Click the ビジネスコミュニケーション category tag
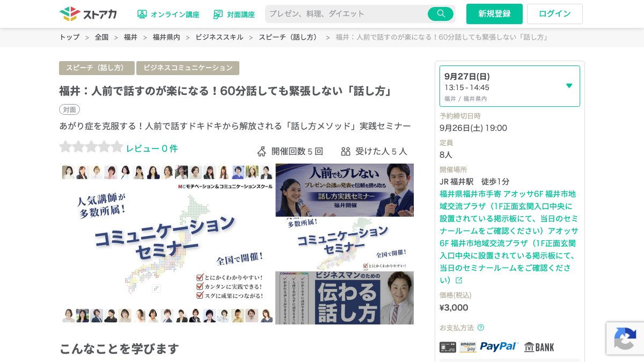This screenshot has width=644, height=362. (188, 68)
